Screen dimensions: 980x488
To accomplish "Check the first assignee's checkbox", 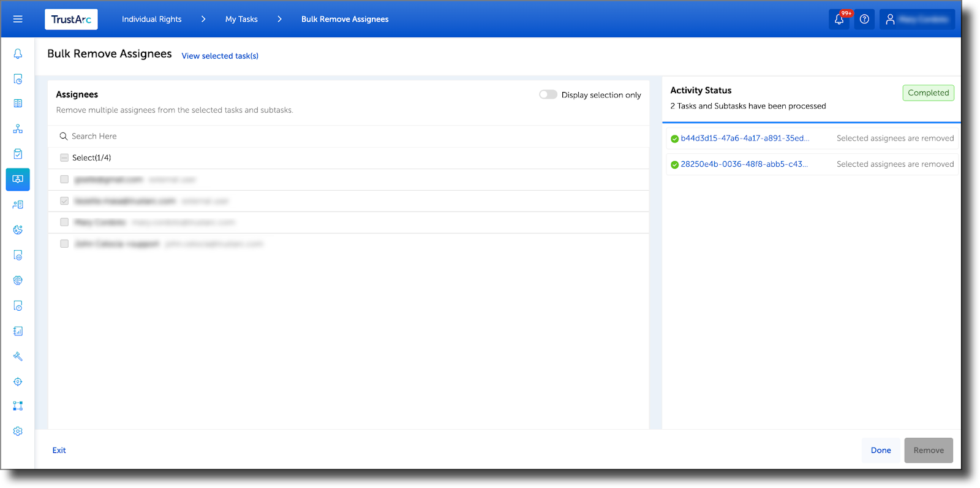I will pos(64,179).
